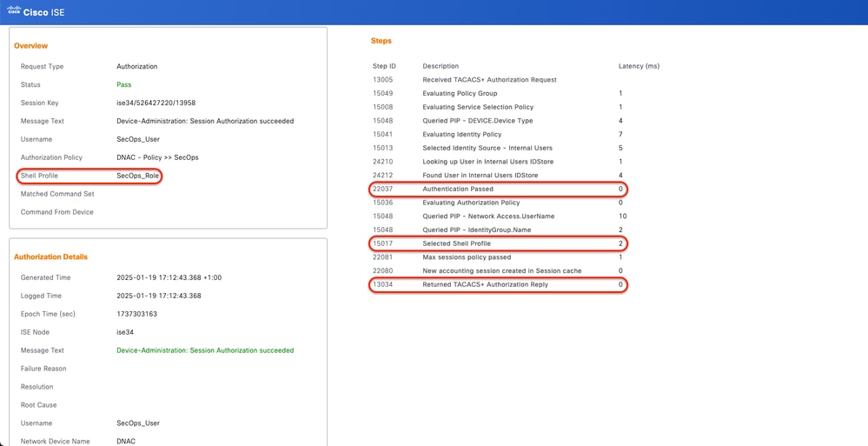Click step 22037 Authentication Passed
868x446 pixels.
coord(498,189)
